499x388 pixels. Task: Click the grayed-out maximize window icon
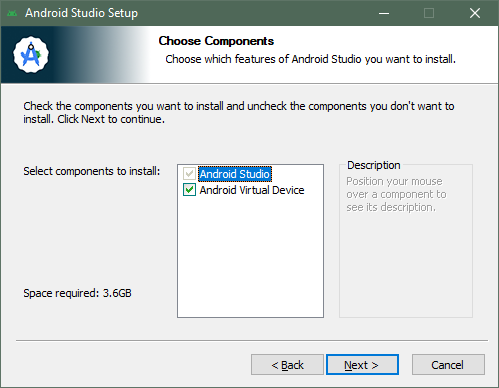pyautogui.click(x=429, y=13)
